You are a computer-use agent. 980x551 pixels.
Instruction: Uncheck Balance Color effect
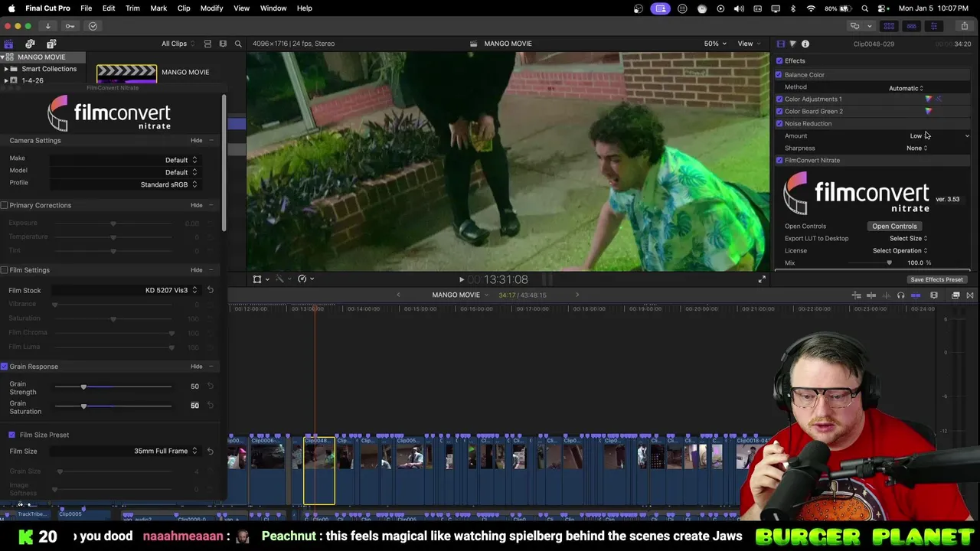[779, 75]
